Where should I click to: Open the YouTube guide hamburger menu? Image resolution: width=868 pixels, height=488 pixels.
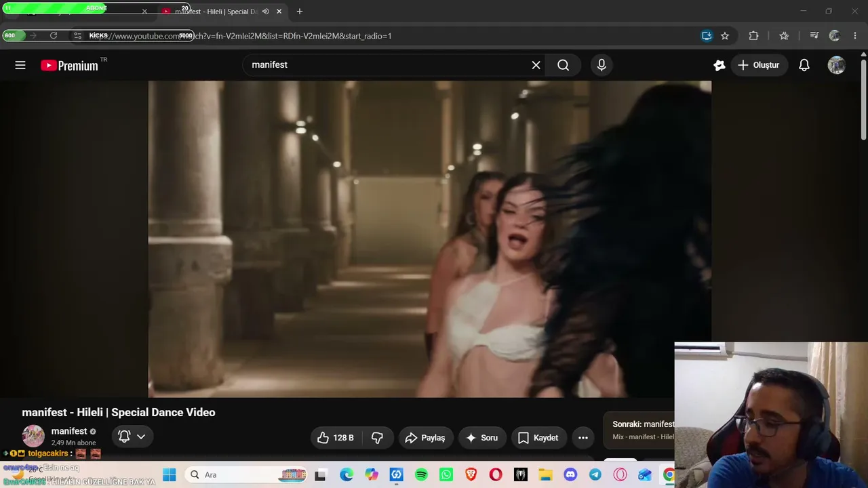20,65
